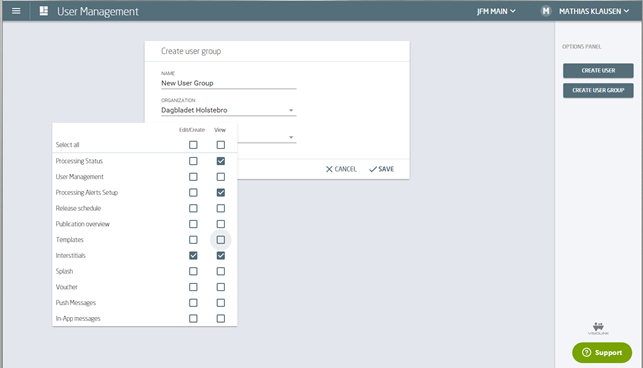Check Processing Alerts Setup Edit/Create checkbox
This screenshot has height=368, width=643.
tap(193, 192)
